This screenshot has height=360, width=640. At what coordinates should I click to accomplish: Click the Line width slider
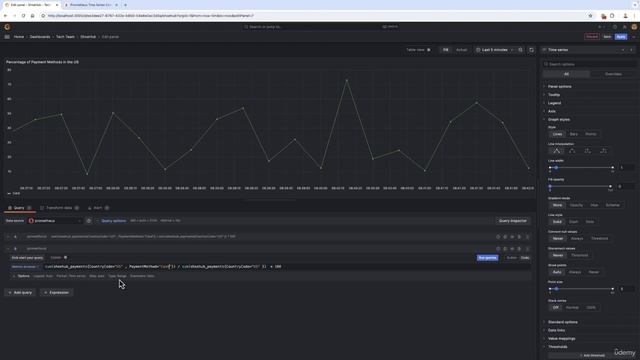581,168
